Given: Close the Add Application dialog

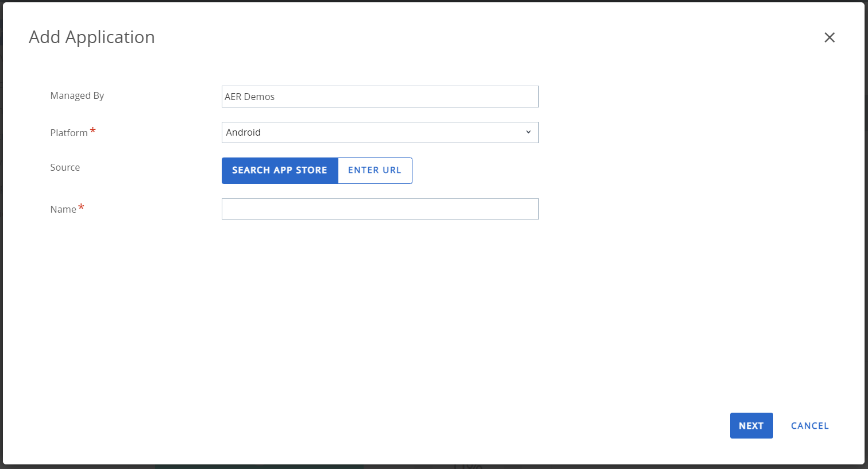Looking at the screenshot, I should pos(829,37).
